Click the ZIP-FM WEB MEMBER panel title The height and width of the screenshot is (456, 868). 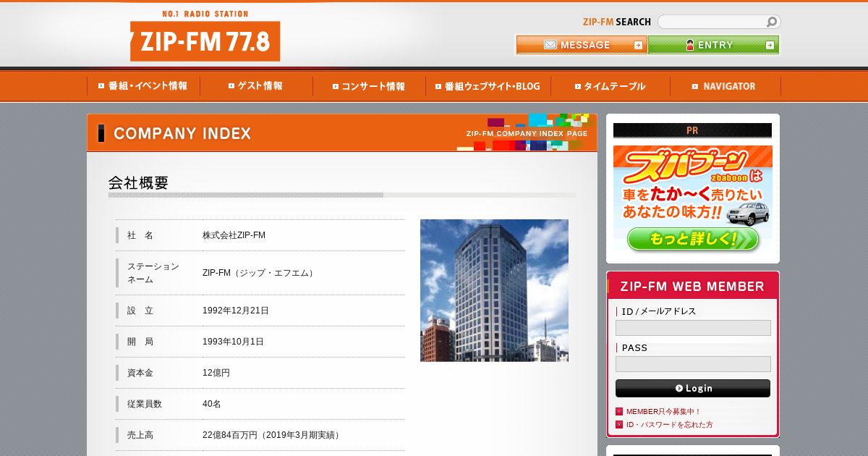692,287
